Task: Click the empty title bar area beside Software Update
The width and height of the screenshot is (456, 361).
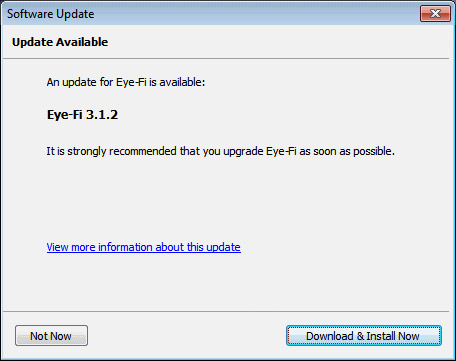Action: pos(257,14)
